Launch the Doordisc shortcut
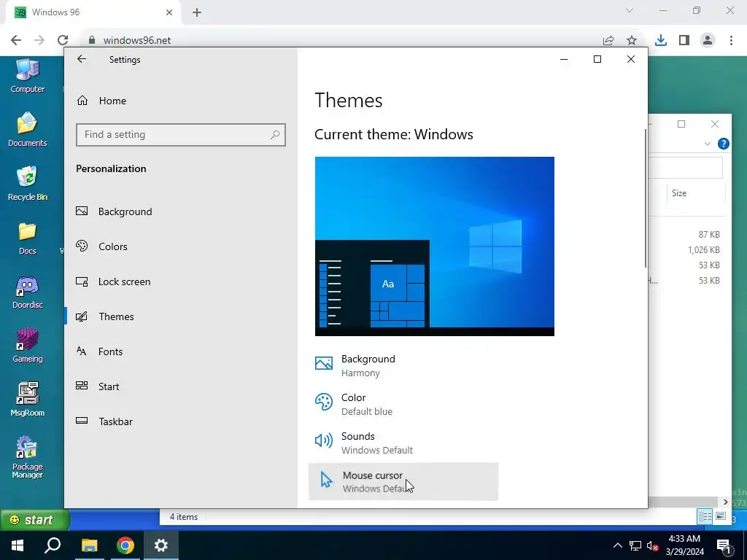Image resolution: width=747 pixels, height=560 pixels. [x=27, y=292]
